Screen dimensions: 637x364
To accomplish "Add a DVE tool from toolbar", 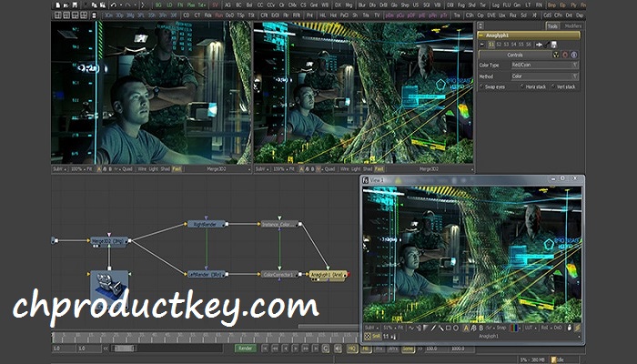I will [x=491, y=15].
